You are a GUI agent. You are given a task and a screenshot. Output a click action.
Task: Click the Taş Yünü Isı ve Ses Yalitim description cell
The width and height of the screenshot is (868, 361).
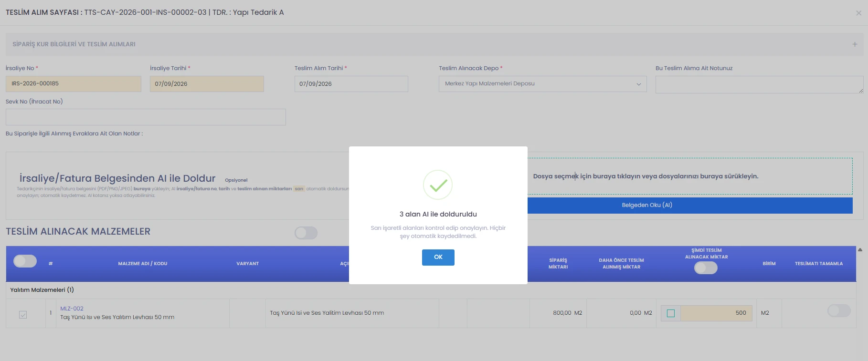352,313
